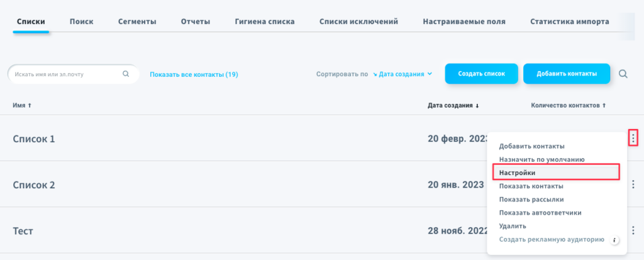Expand the Дата создания sort dropdown

click(x=402, y=74)
